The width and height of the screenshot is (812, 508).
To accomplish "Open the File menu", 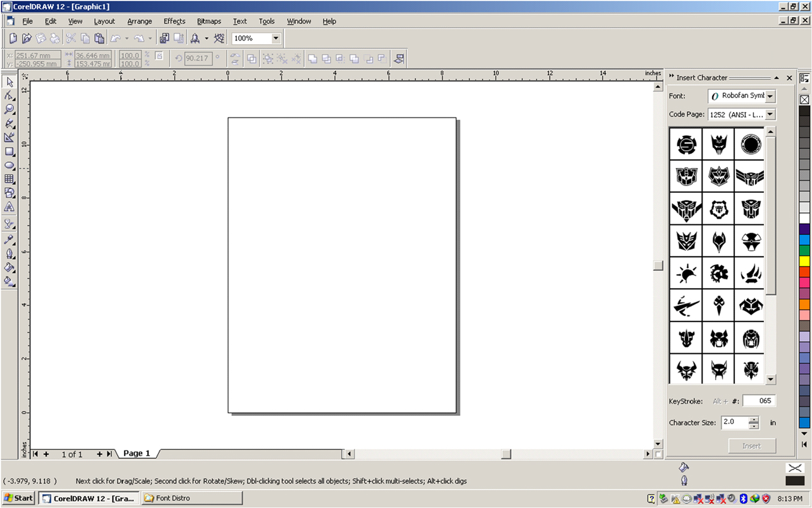I will tap(27, 21).
